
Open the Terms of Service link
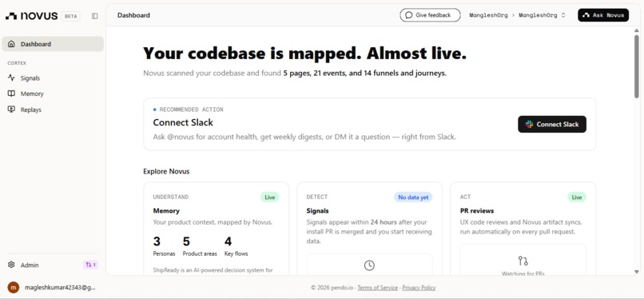click(377, 288)
